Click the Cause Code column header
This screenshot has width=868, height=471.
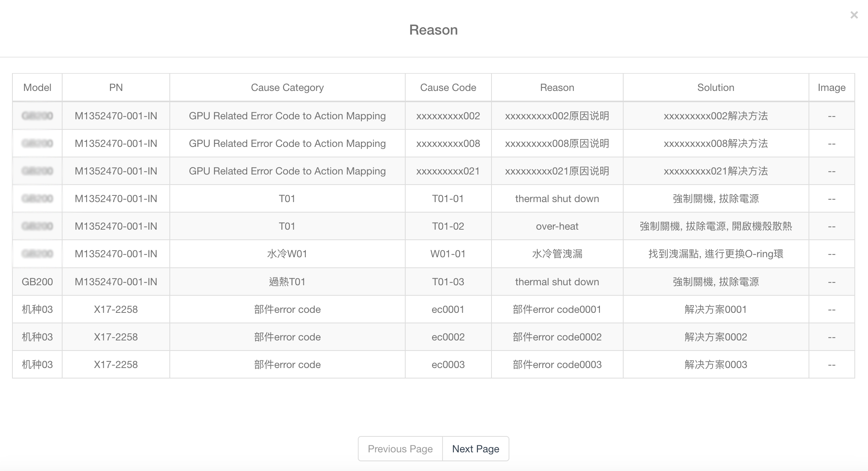pyautogui.click(x=448, y=87)
